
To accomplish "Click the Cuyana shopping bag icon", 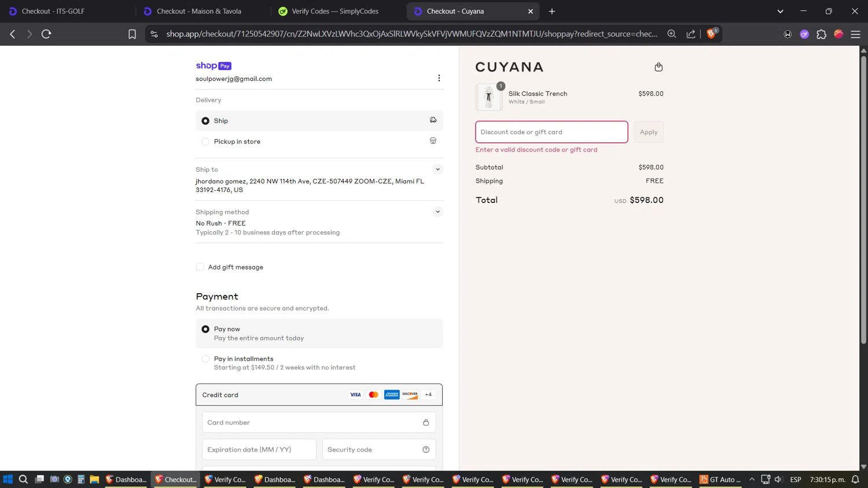I will click(659, 67).
